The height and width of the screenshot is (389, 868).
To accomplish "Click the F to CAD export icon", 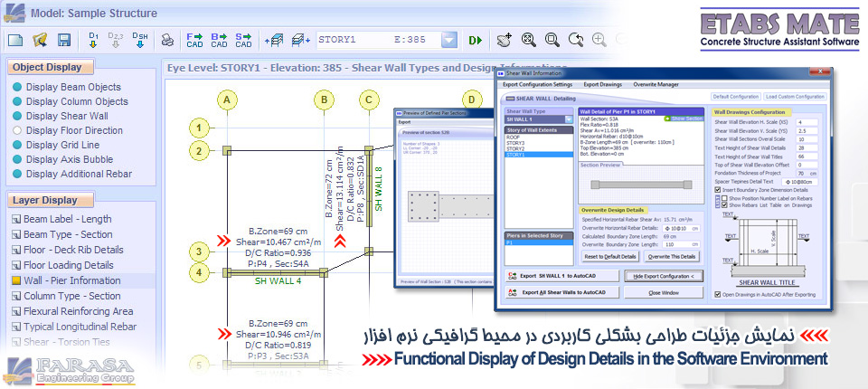I will [x=194, y=40].
